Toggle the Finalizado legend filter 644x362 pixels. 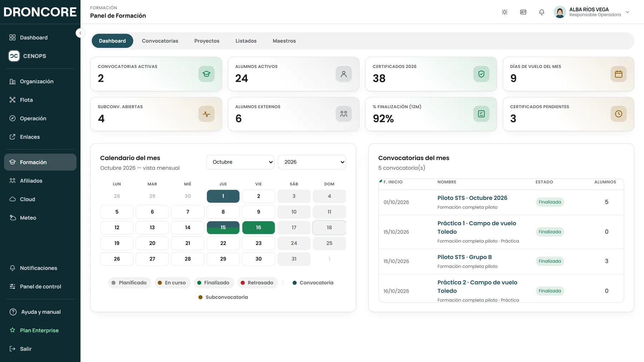[x=214, y=283]
